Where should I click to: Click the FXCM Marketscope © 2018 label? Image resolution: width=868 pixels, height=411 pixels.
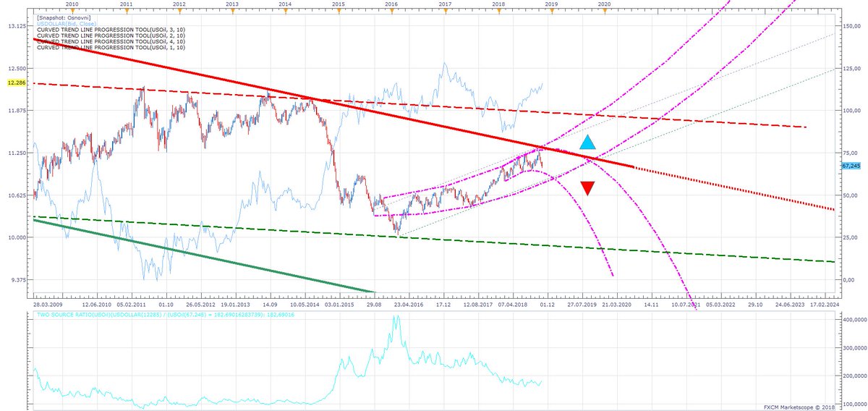coord(799,407)
